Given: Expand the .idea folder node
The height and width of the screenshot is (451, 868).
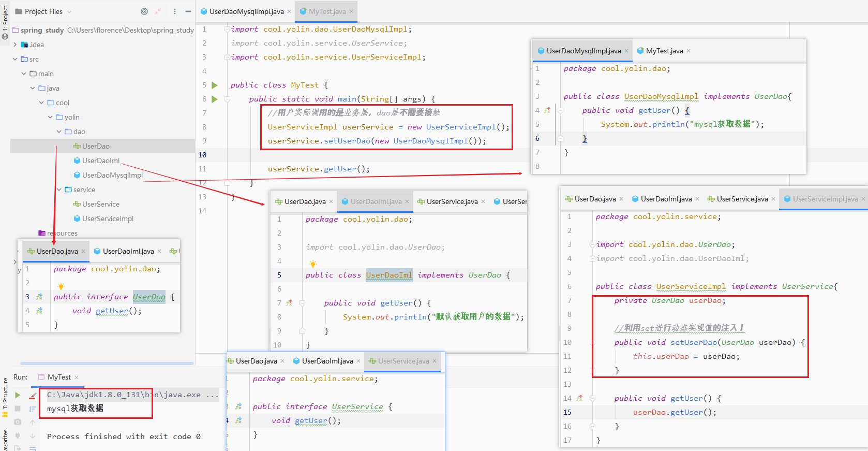Looking at the screenshot, I should pyautogui.click(x=15, y=45).
